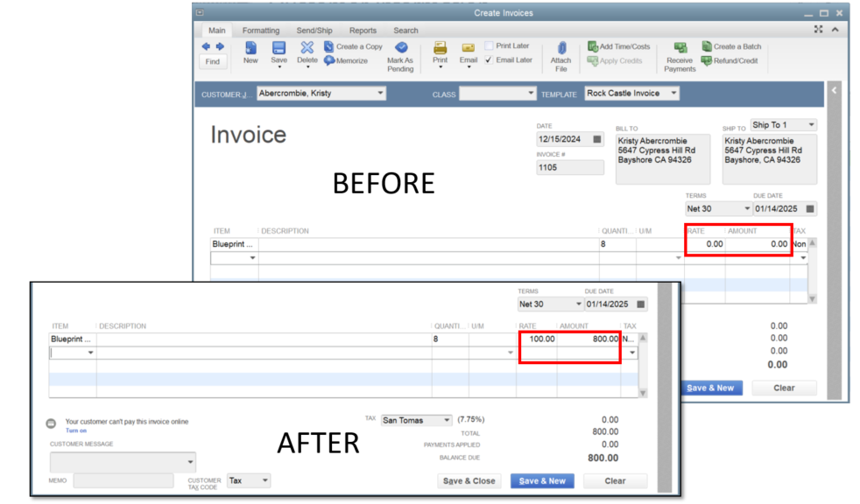Open the Save button dropdown arrow
This screenshot has height=504, width=860.
(x=279, y=66)
